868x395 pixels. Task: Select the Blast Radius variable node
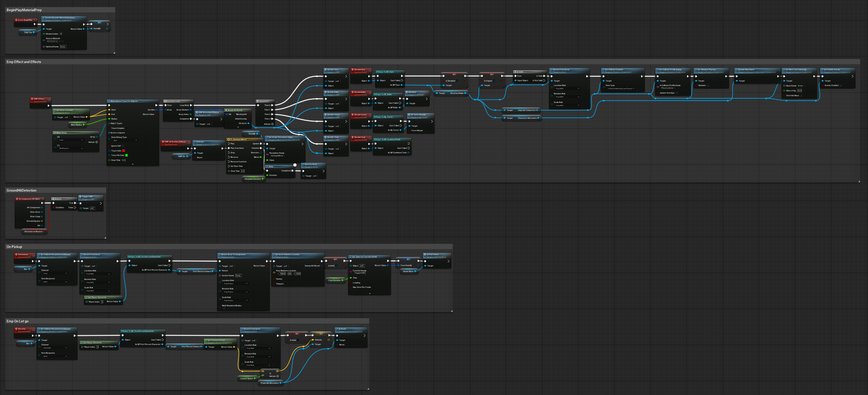(x=77, y=124)
